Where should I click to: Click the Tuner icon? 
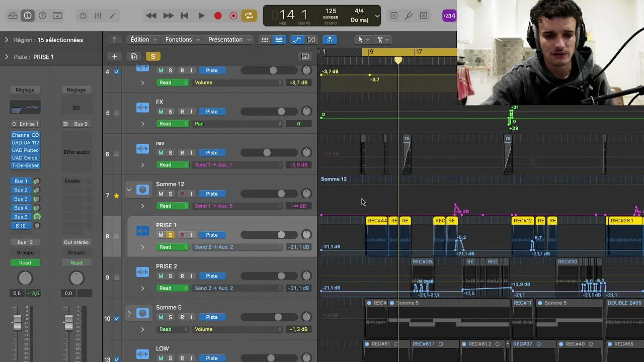409,16
